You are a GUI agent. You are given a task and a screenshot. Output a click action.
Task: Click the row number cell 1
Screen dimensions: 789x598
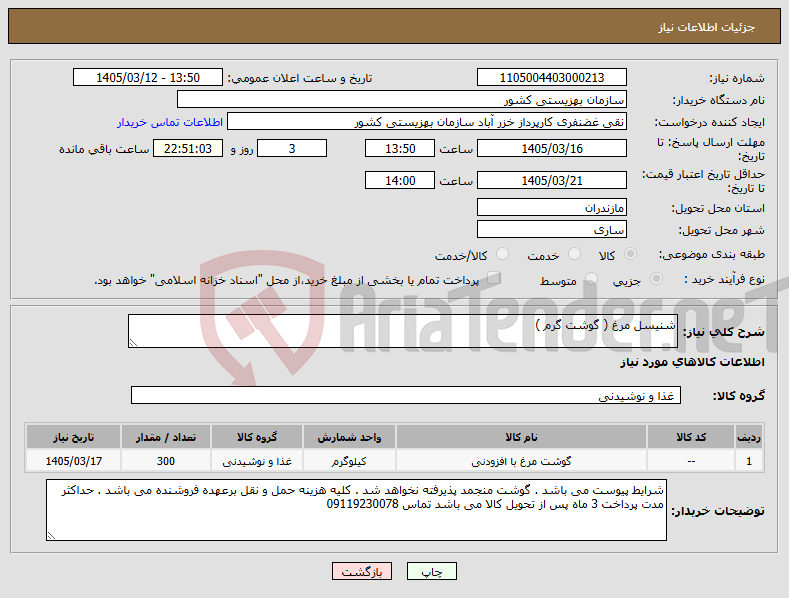(x=749, y=461)
